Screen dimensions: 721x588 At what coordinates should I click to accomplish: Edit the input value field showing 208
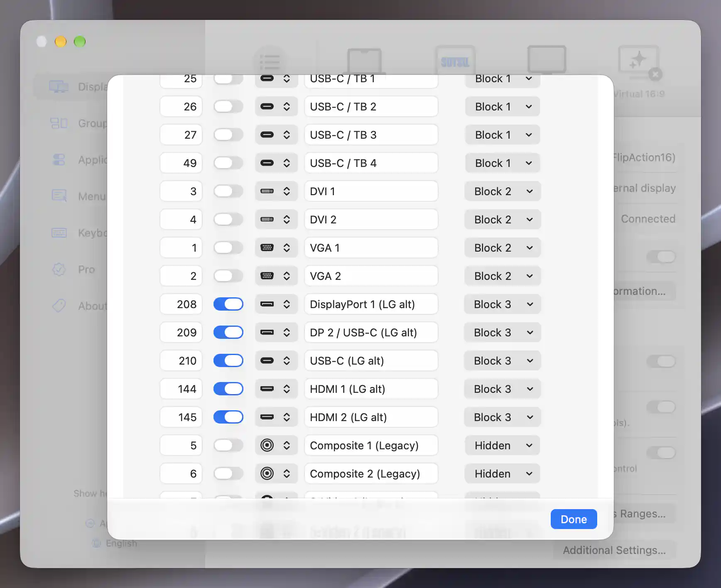click(181, 304)
